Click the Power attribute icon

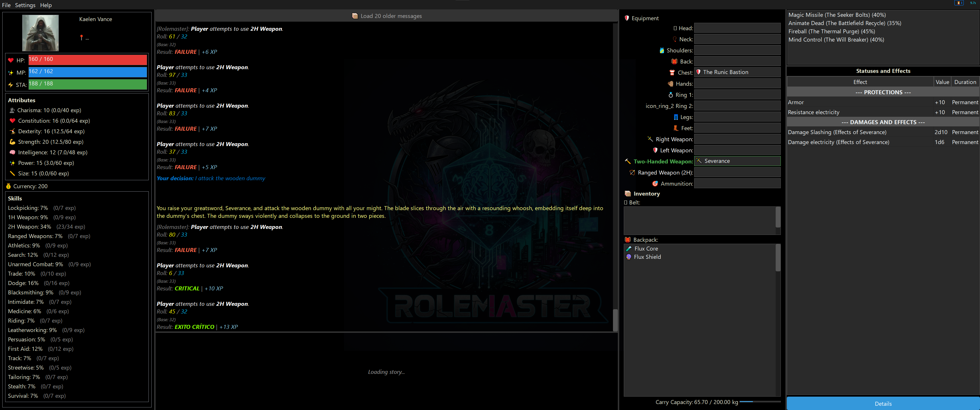point(12,163)
